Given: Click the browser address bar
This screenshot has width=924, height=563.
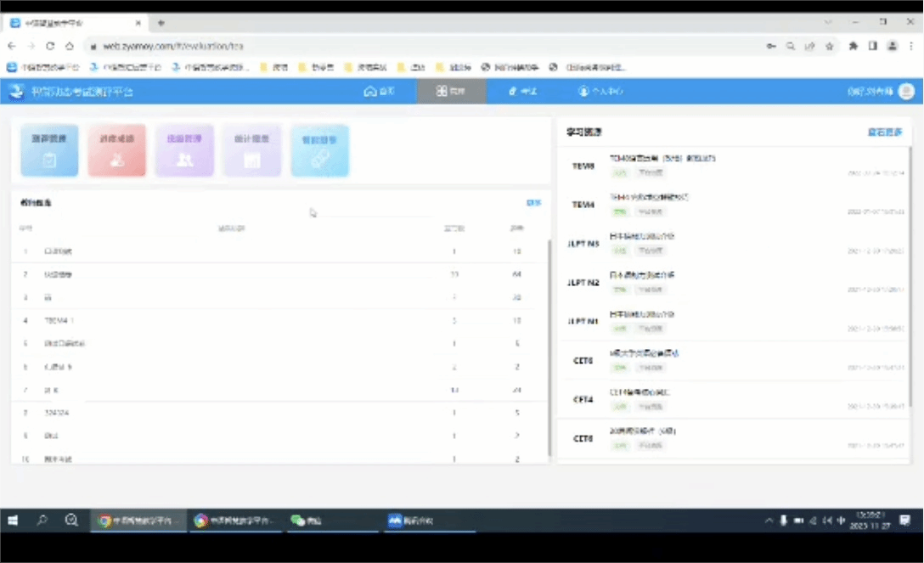Looking at the screenshot, I should pos(425,46).
